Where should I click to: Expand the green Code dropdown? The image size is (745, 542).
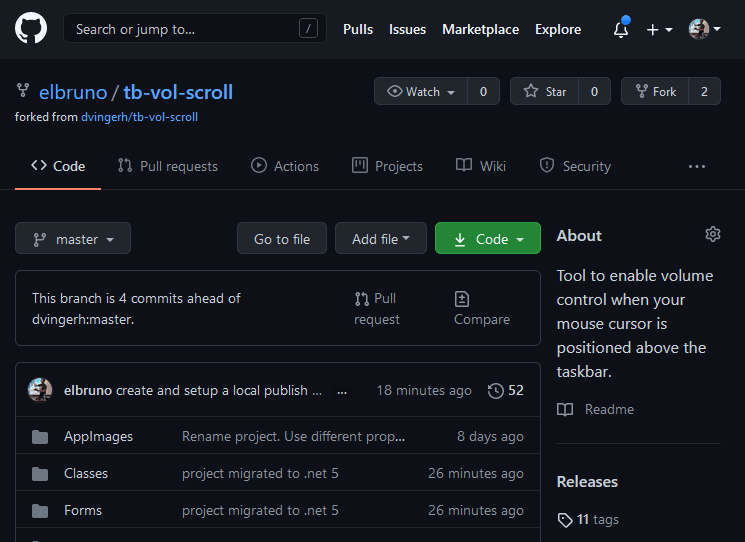point(488,239)
